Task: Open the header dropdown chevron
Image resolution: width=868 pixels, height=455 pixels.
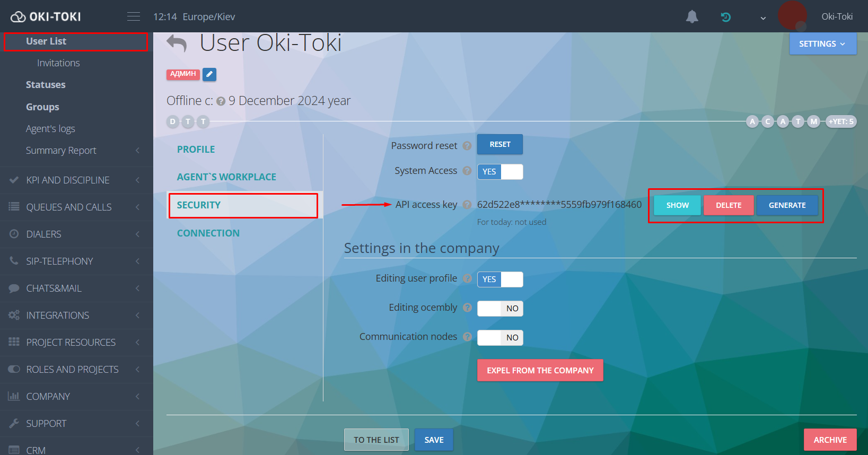Action: [x=763, y=18]
